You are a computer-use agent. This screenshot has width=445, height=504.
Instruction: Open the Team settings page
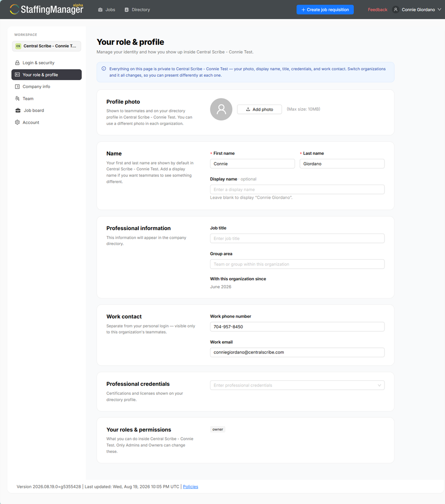pos(47,98)
